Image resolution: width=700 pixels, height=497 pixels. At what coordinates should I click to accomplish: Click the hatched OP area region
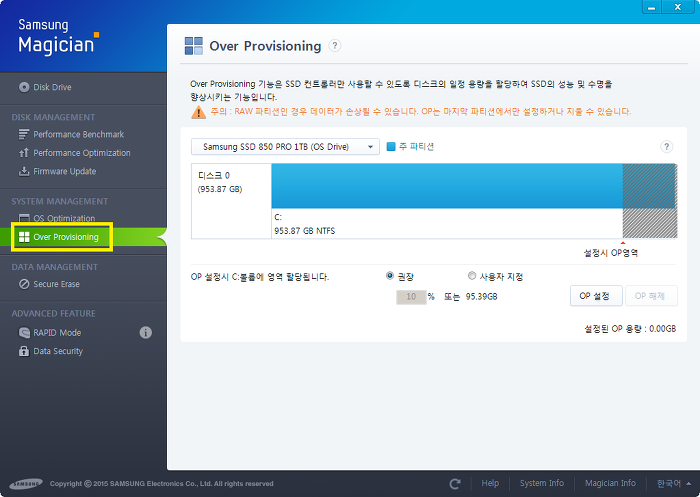click(x=650, y=200)
